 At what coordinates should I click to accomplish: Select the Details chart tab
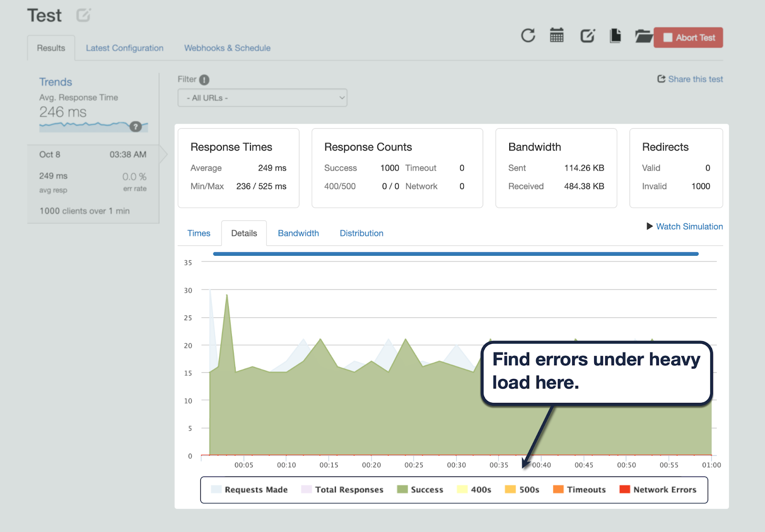coord(244,233)
